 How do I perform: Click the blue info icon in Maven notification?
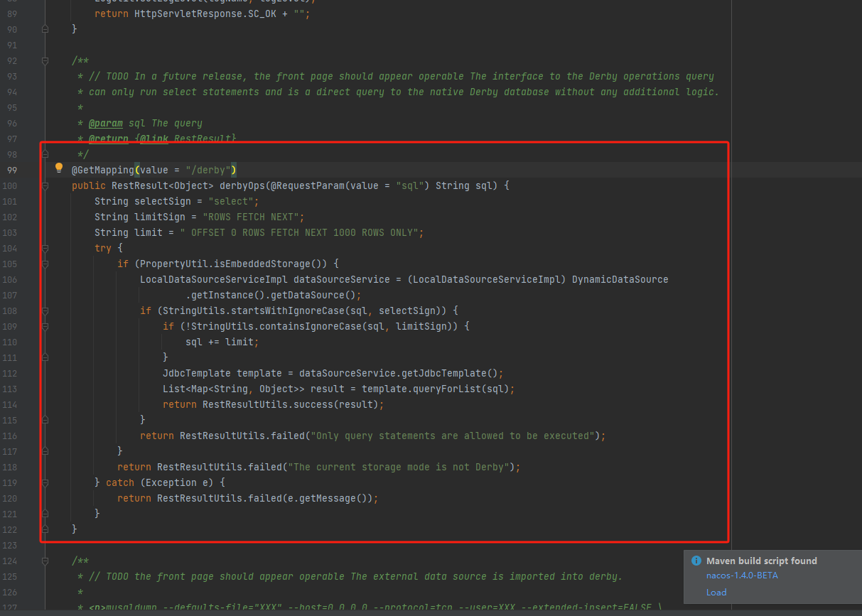click(x=696, y=561)
